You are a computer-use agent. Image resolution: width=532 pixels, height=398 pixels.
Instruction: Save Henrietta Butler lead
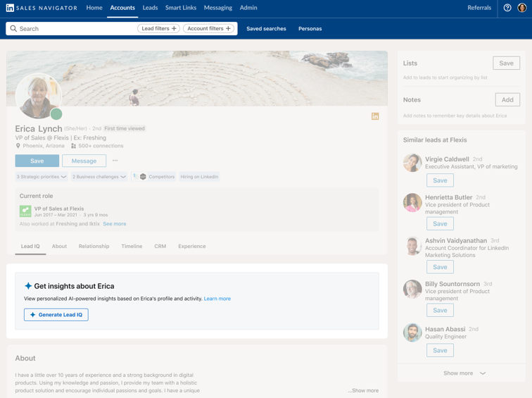click(440, 224)
